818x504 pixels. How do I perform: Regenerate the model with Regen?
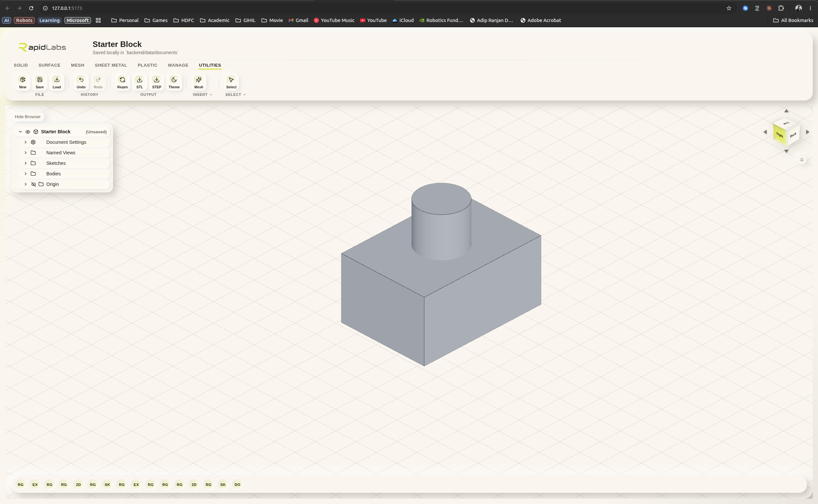point(123,82)
